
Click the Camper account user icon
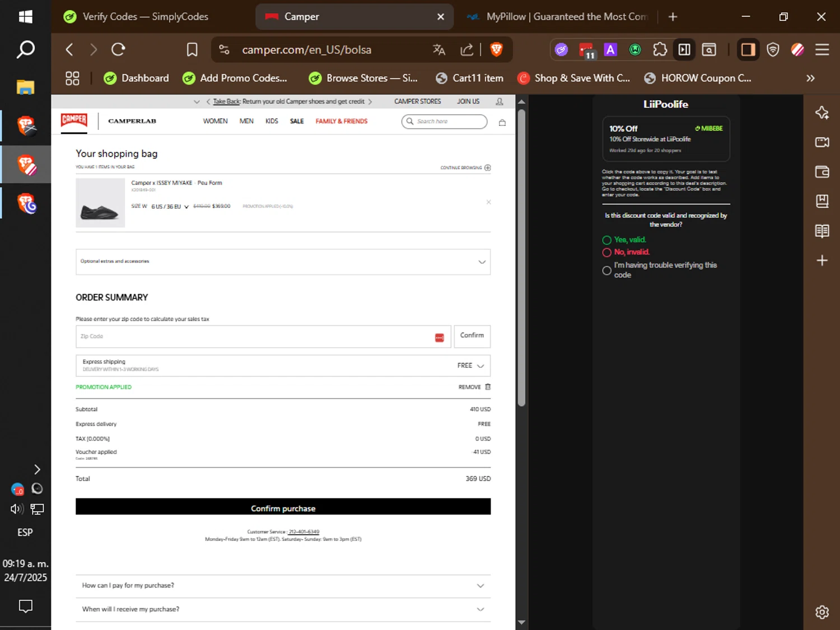click(x=500, y=101)
